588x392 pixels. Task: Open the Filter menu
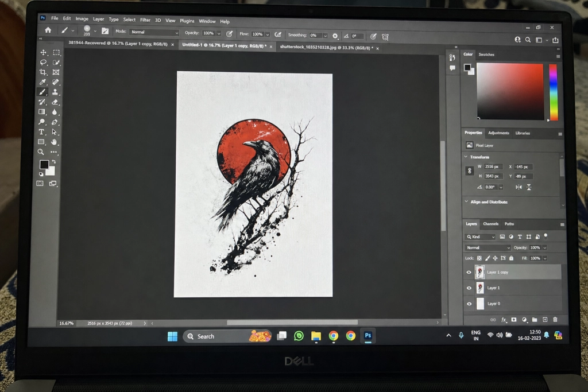[145, 20]
